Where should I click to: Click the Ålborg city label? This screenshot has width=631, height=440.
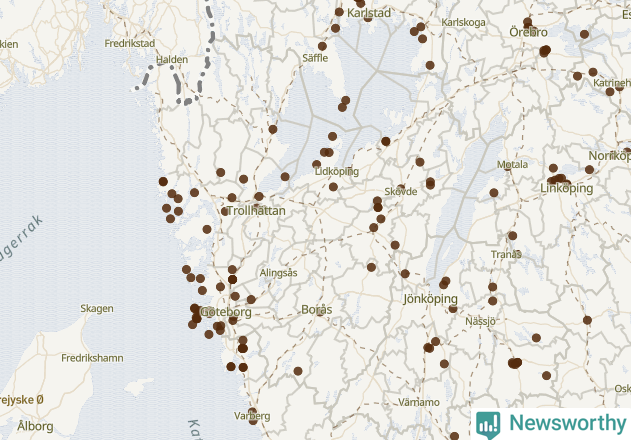tap(35, 426)
